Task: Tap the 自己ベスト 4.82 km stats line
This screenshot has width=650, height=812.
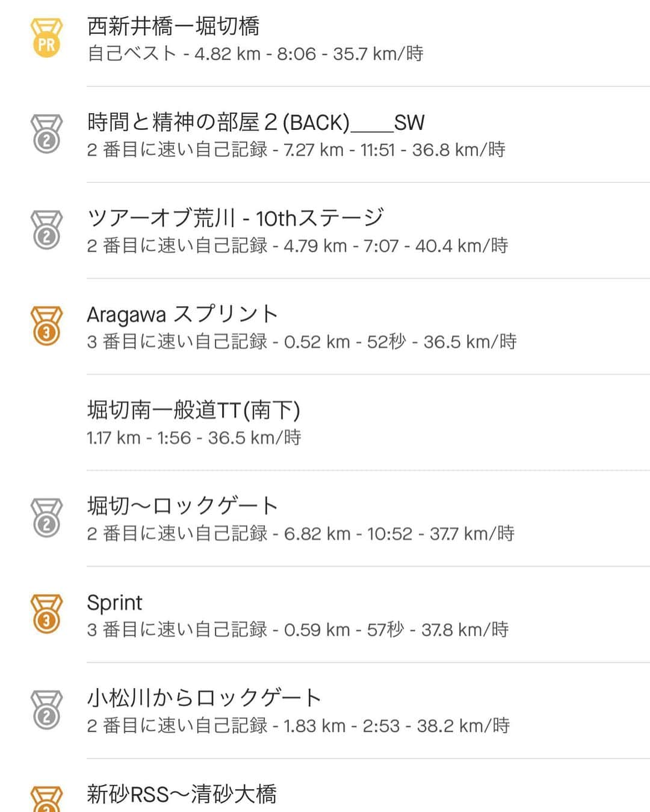Action: coord(255,54)
